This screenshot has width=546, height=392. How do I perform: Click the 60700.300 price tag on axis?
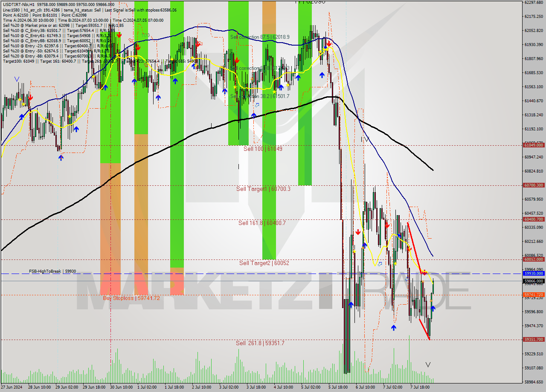click(x=533, y=185)
